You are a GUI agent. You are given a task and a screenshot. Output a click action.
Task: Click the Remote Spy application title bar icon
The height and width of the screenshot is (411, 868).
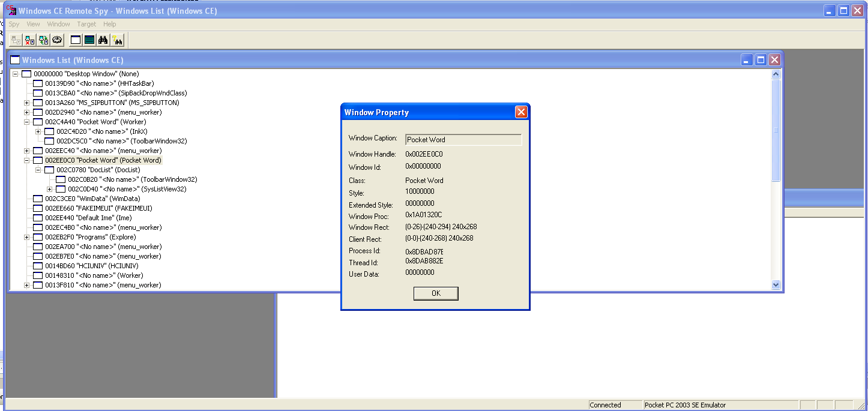[11, 10]
